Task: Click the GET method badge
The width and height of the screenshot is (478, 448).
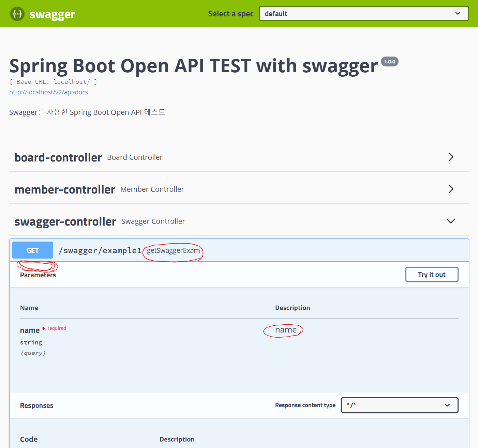Action: 33,250
